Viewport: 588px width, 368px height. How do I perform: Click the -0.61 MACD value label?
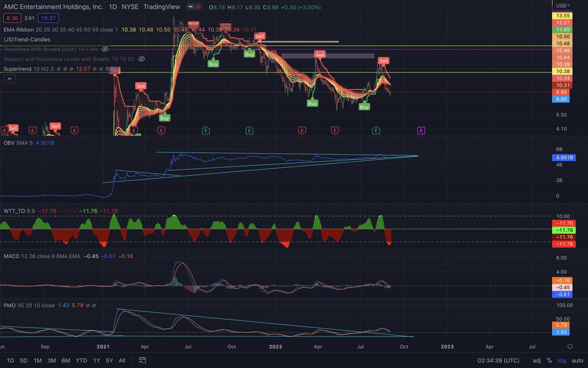coord(562,294)
